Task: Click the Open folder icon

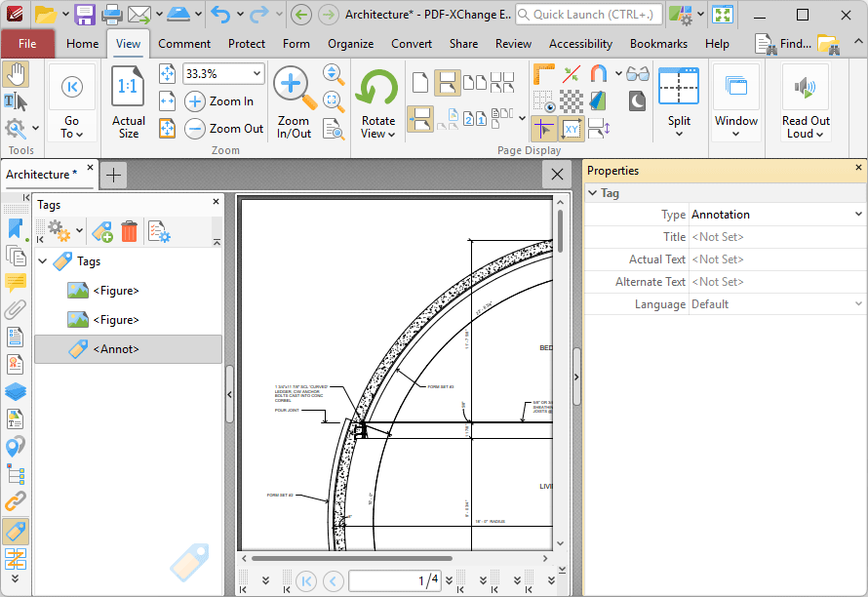Action: [46, 15]
